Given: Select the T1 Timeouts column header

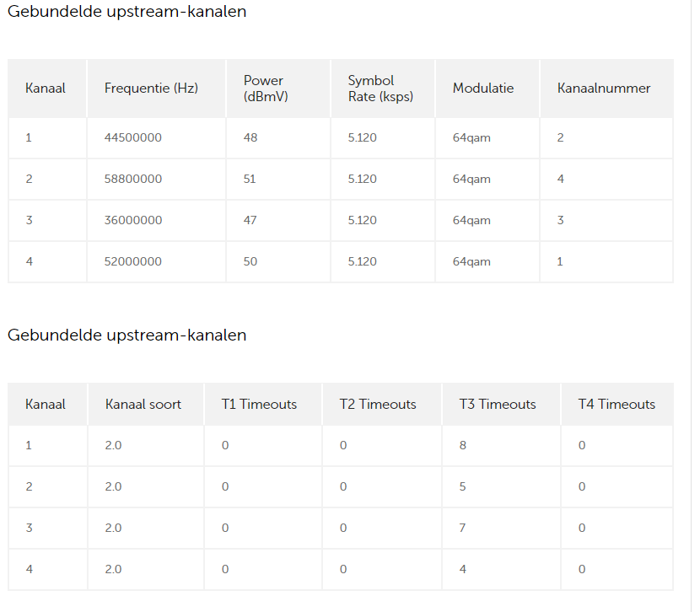Looking at the screenshot, I should pos(259,404).
